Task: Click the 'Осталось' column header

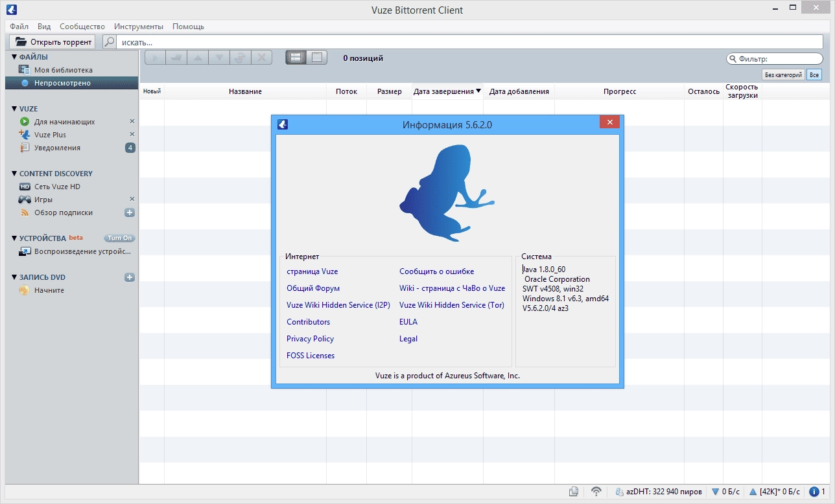Action: [x=704, y=91]
